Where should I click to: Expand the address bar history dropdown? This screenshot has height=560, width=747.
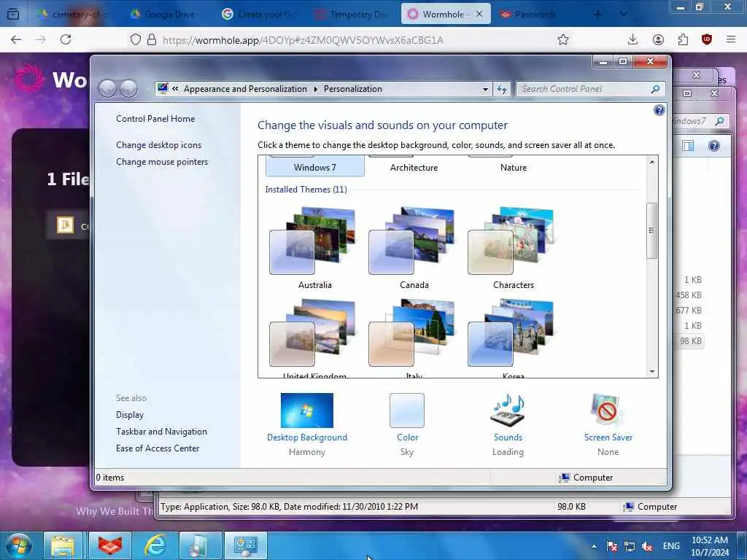(x=485, y=89)
